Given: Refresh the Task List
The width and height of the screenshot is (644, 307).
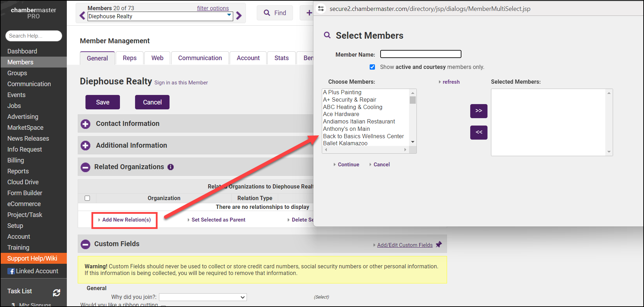Looking at the screenshot, I should click(x=56, y=293).
